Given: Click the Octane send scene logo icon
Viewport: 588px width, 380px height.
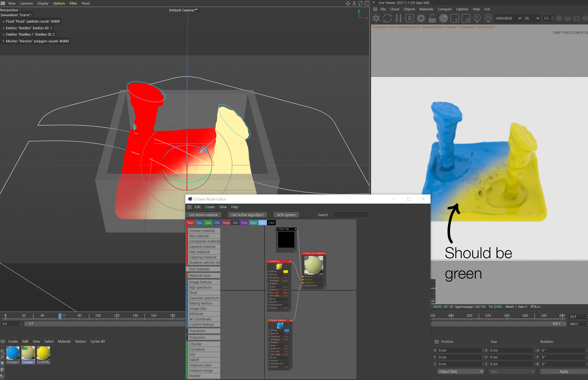Looking at the screenshot, I should [x=376, y=18].
